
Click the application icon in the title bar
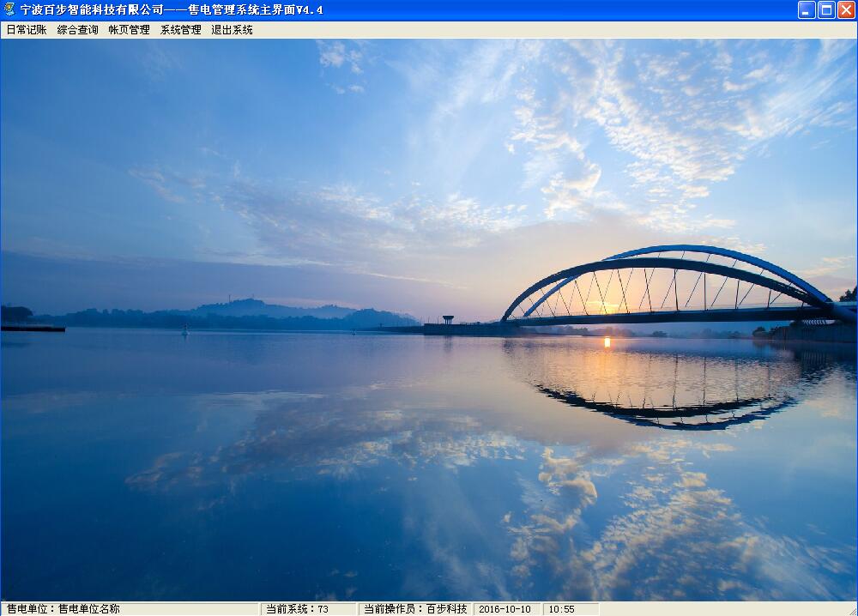point(9,9)
